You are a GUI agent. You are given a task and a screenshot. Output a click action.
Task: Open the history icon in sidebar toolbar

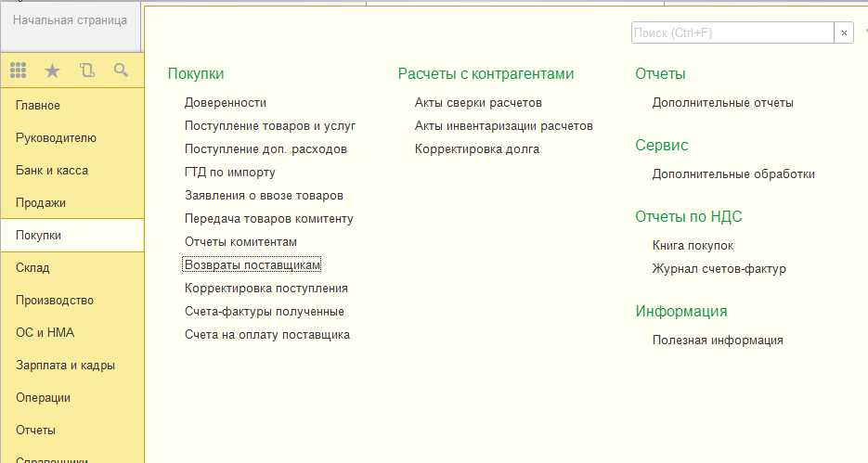pos(87,71)
